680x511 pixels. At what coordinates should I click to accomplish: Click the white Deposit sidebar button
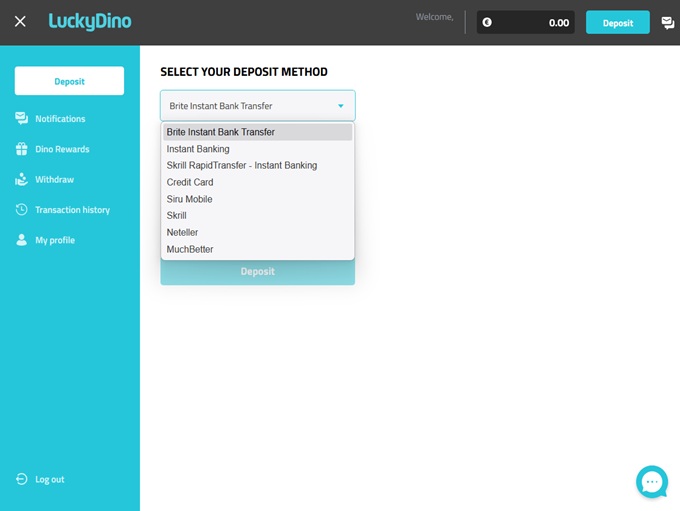69,81
